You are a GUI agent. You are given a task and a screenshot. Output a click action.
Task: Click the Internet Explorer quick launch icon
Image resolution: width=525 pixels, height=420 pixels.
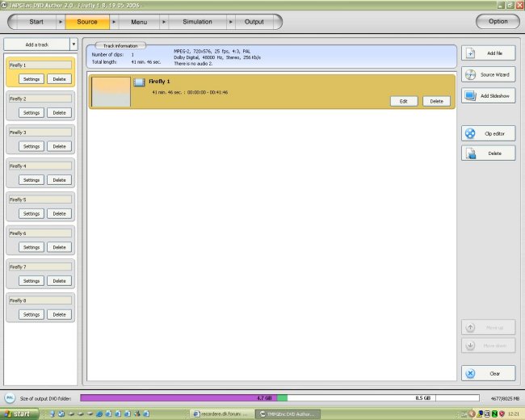coord(99,414)
